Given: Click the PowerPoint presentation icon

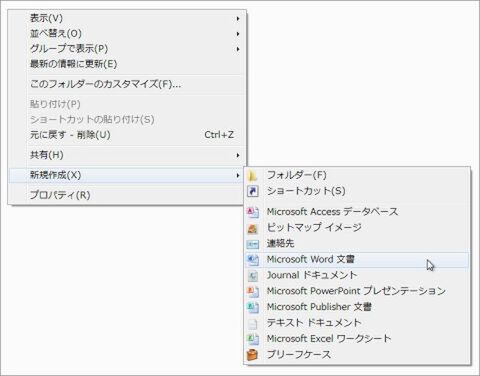Looking at the screenshot, I should pyautogui.click(x=253, y=291).
